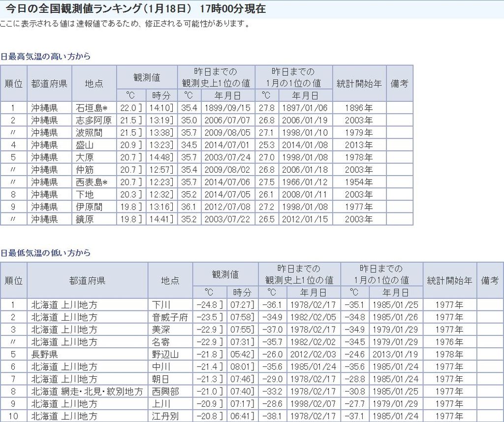The height and width of the screenshot is (422, 504).
Task: Click the 日最低気温の低い方から section heading
Action: [x=45, y=253]
